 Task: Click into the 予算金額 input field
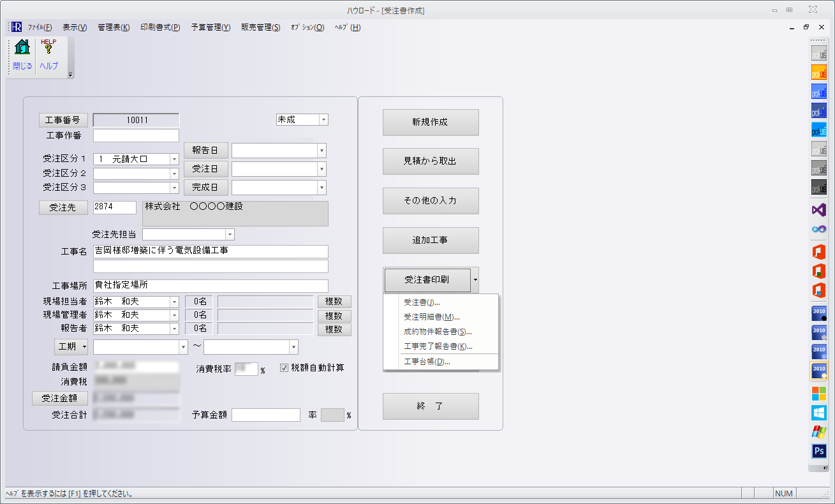[x=265, y=415]
